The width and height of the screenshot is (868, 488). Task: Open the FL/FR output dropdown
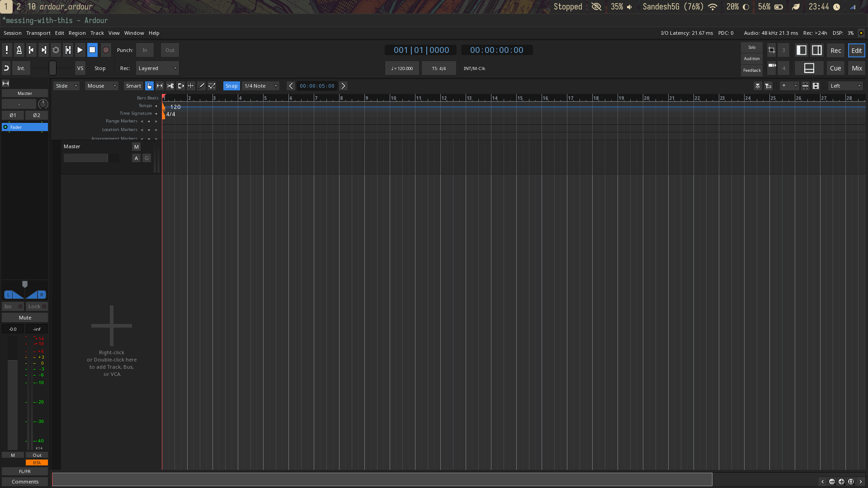[x=25, y=471]
